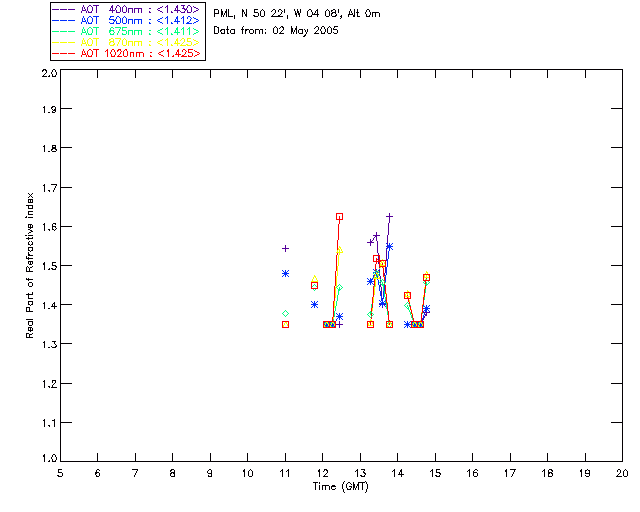Click the x-axis tick label 18

(x=548, y=473)
